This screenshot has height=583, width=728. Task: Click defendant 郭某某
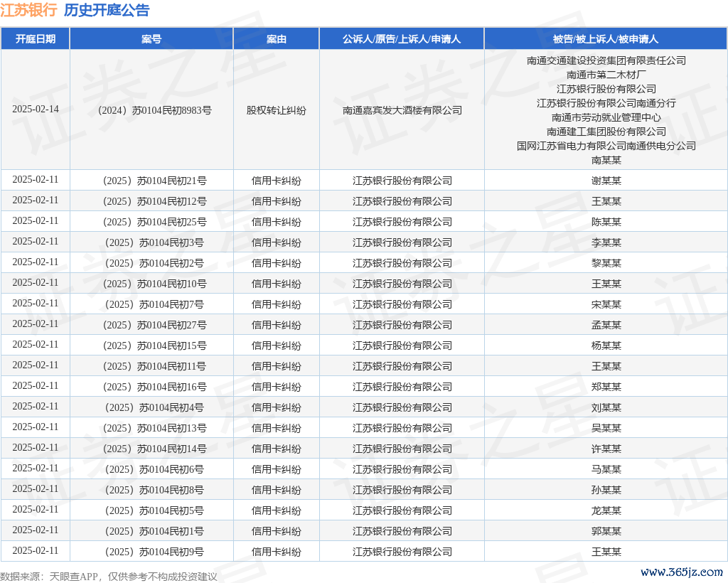[606, 531]
